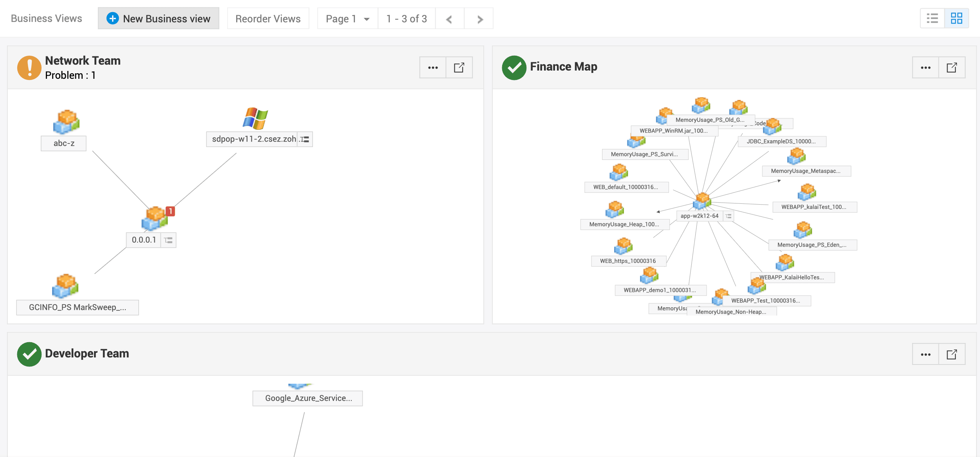Click the abc-z monitor group icon

pyautogui.click(x=66, y=122)
